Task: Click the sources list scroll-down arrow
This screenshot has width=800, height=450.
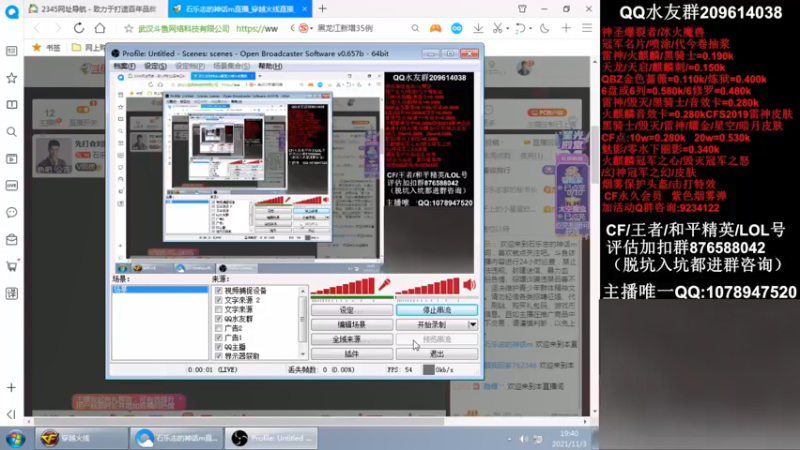Action: tap(303, 354)
